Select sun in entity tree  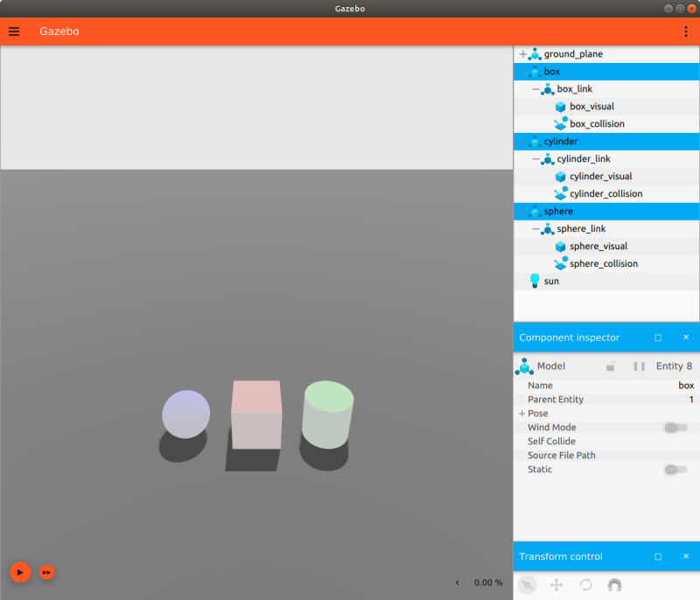pos(606,281)
